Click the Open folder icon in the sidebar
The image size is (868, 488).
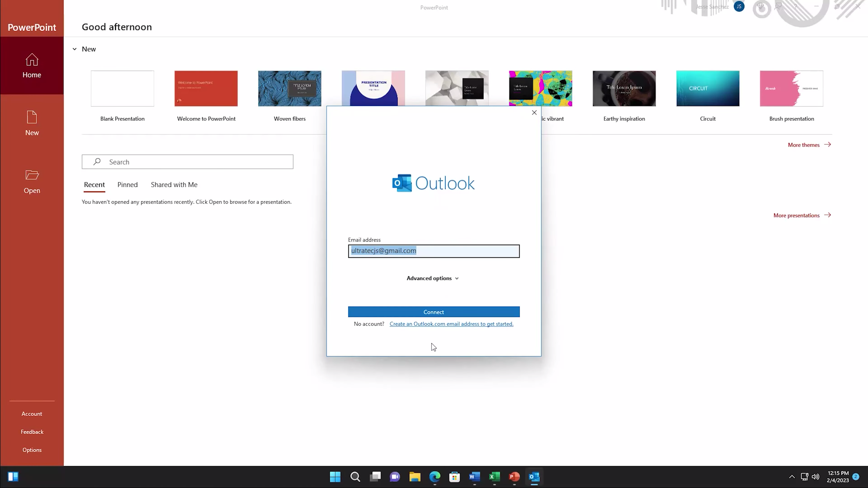point(32,175)
